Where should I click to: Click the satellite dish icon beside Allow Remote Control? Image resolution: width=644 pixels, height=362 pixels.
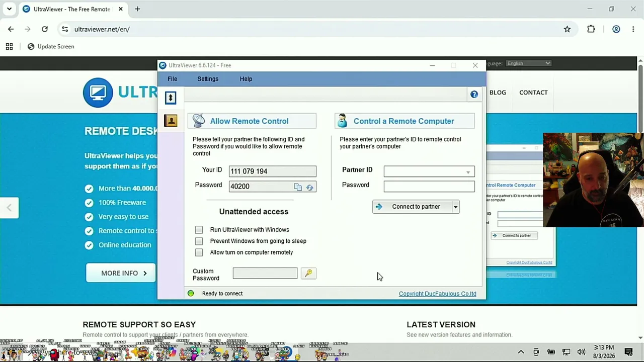pos(199,121)
